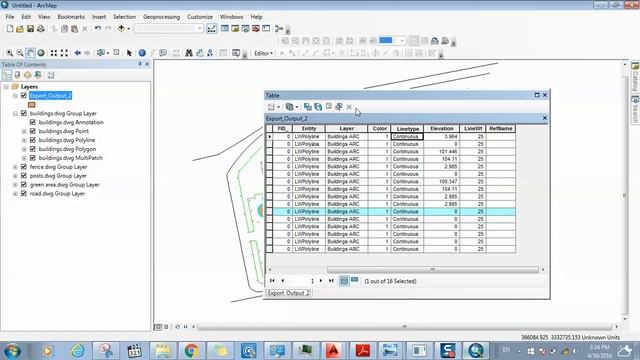Select the Export_Output_2 tab below the table

tap(289, 293)
